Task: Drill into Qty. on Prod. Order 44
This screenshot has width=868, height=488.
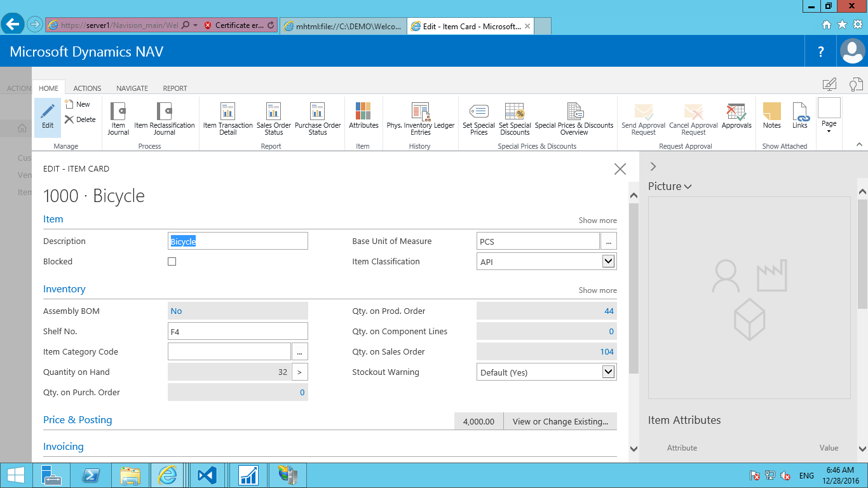Action: [x=609, y=311]
